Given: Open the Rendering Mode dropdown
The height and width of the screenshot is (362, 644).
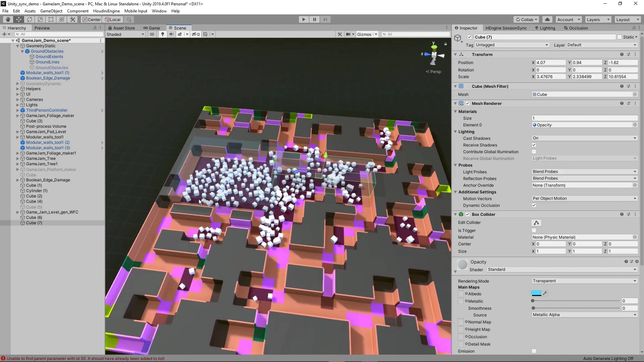Looking at the screenshot, I should (584, 281).
